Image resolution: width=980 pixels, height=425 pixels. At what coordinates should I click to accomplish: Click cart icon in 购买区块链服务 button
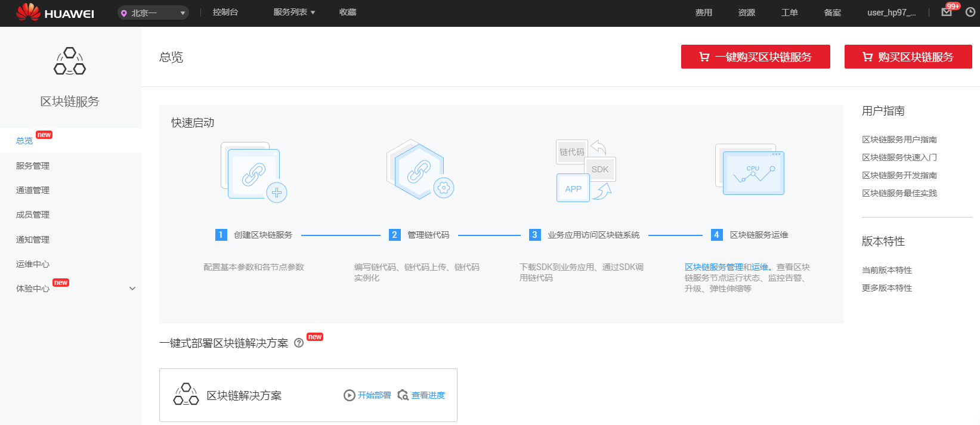[868, 57]
